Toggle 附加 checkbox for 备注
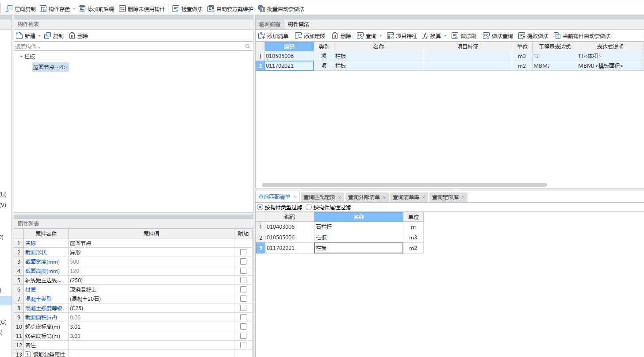The height and width of the screenshot is (357, 644). [x=243, y=345]
